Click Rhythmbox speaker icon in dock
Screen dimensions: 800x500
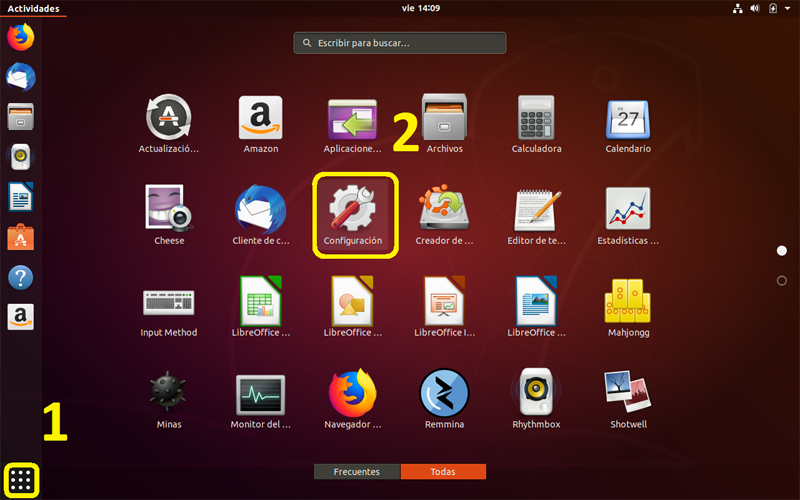(x=20, y=156)
